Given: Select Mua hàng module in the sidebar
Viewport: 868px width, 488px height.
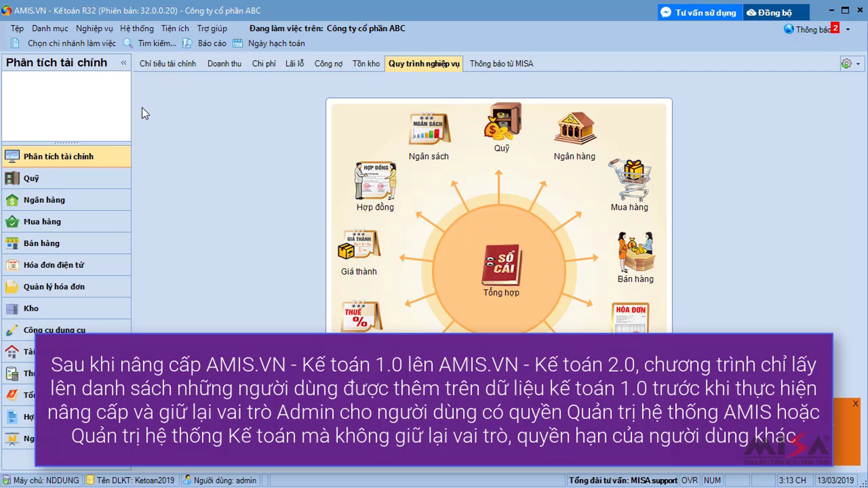Looking at the screenshot, I should [67, 222].
